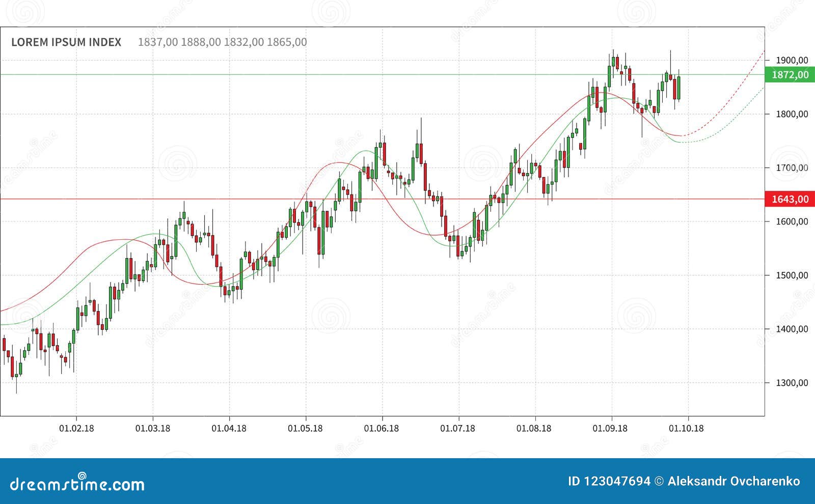Click the 01.05.18 date label
The height and width of the screenshot is (504, 815).
pyautogui.click(x=305, y=428)
